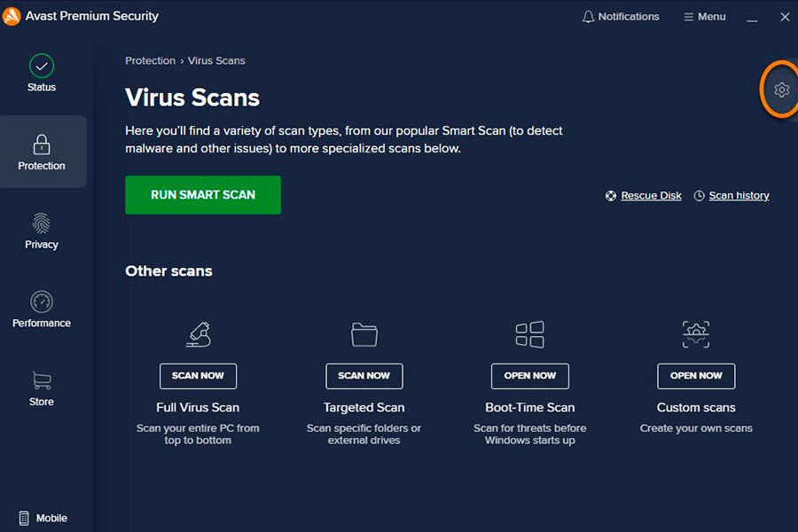The image size is (798, 532).
Task: Click the Avast logo icon
Action: click(x=12, y=16)
